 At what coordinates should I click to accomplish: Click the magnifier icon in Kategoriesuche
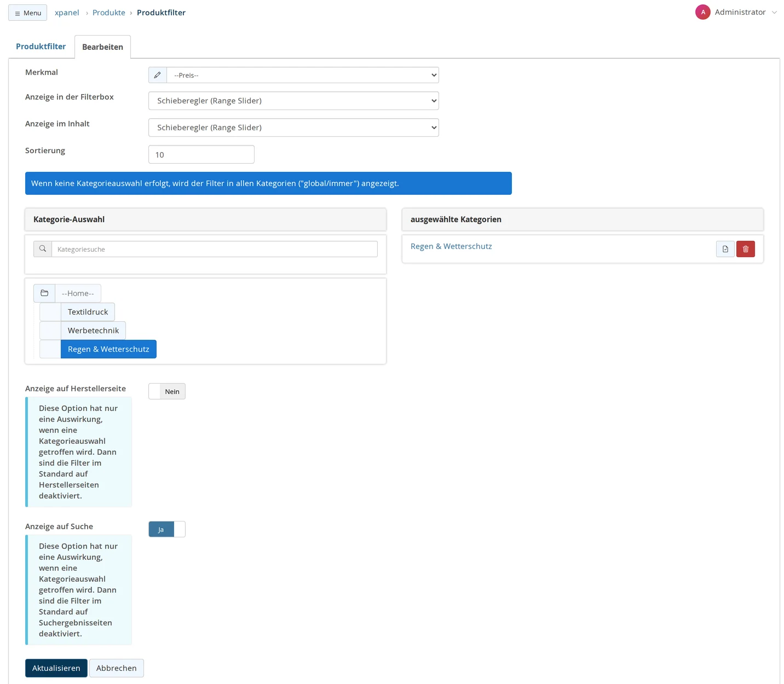[x=43, y=249]
